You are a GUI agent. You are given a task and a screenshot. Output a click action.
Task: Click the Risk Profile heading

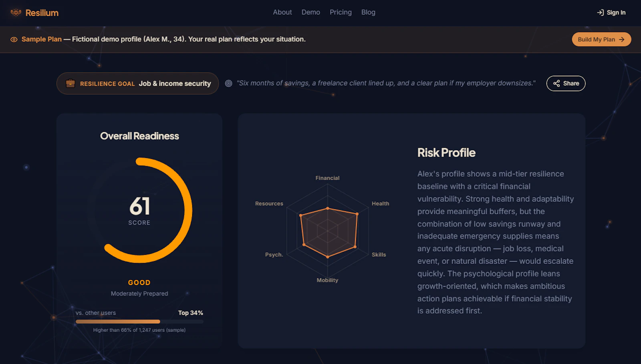click(446, 153)
